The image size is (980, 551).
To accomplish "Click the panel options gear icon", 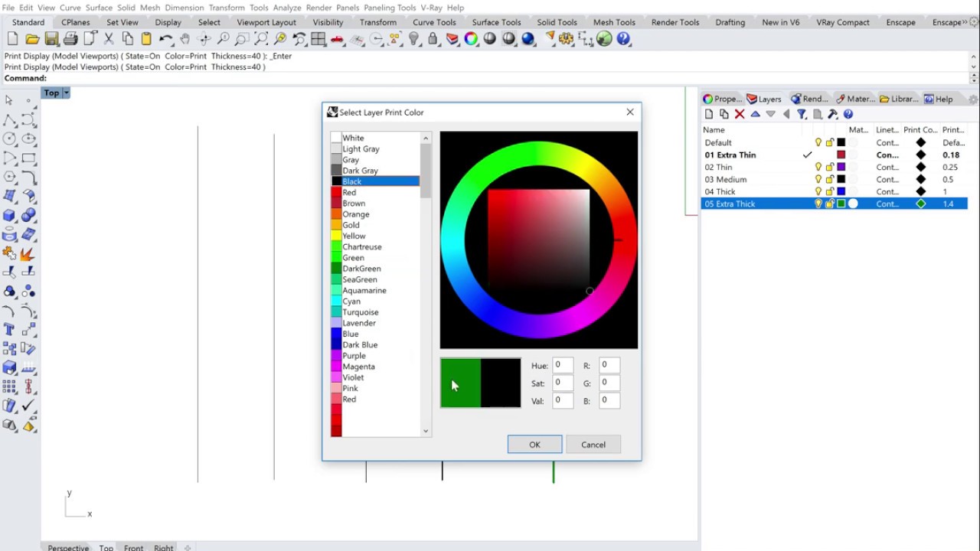I will [x=973, y=99].
